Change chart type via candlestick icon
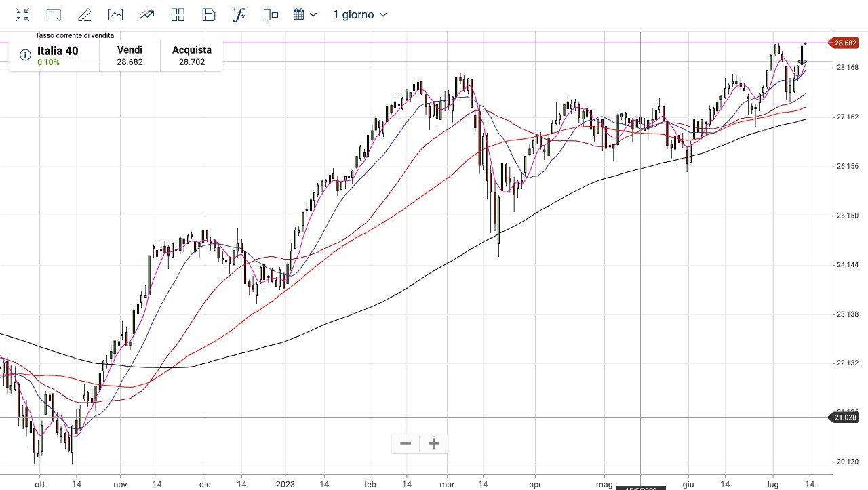868x490 pixels. pos(271,15)
